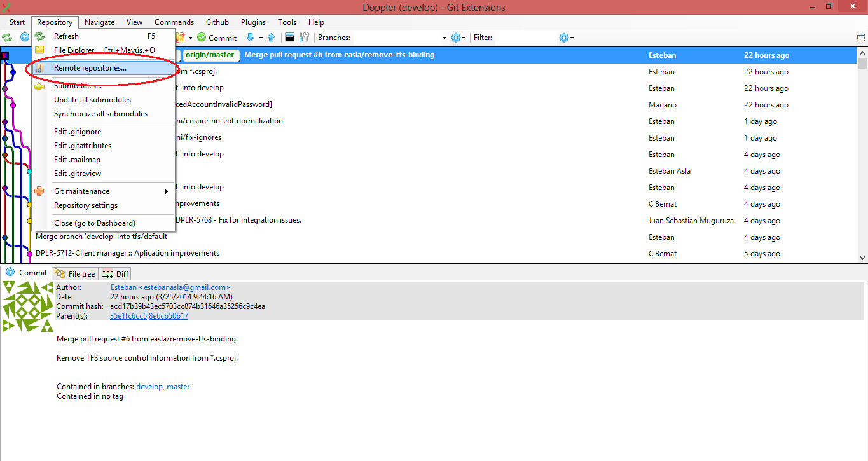Viewport: 868px width, 461px height.
Task: Select commit 'DPLR-5712-Client manager :: Aplication improvements'
Action: [x=429, y=253]
